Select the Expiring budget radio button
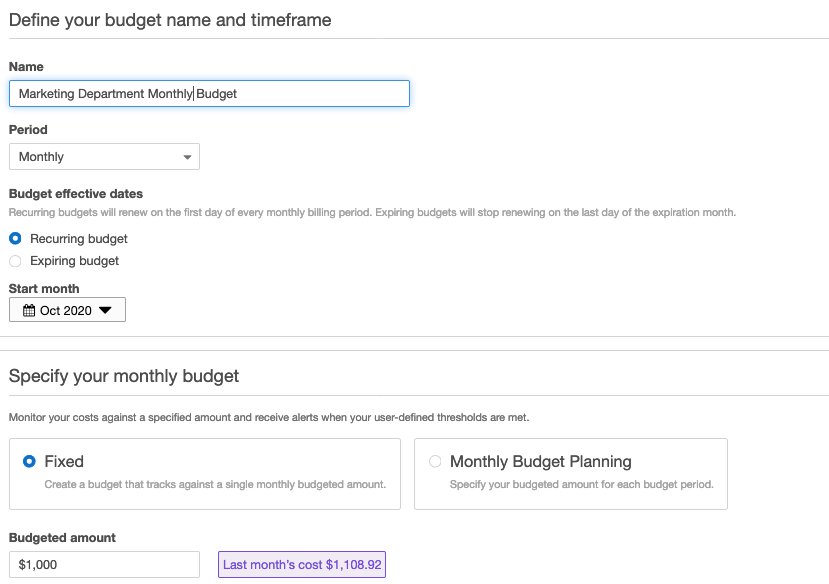The image size is (829, 584). [x=15, y=261]
